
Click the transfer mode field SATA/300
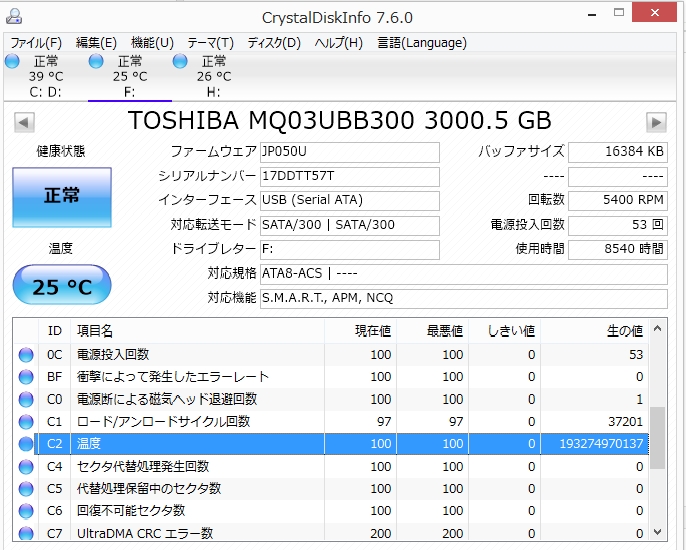(x=350, y=225)
